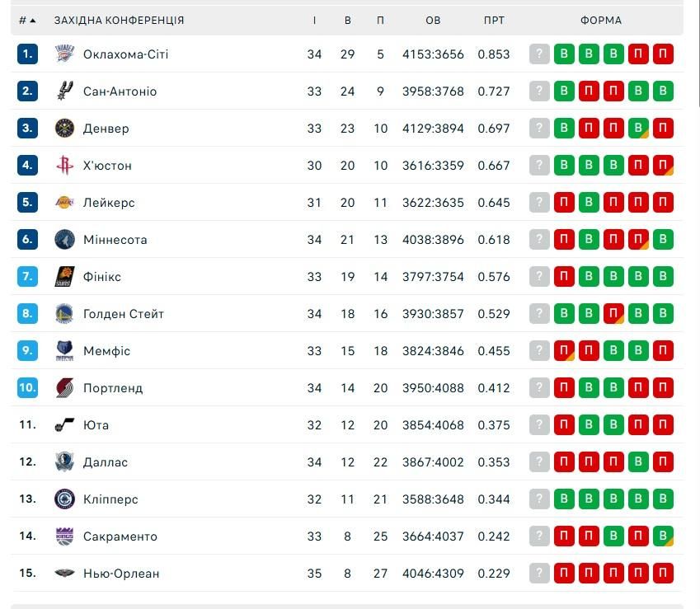Click the ФОРМА column header

pyautogui.click(x=601, y=21)
